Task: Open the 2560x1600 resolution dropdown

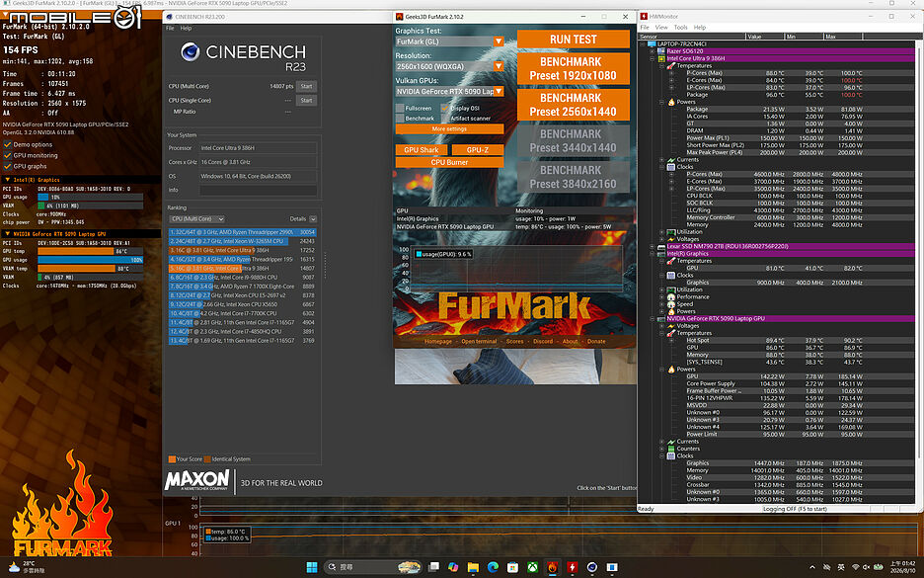Action: [449, 66]
